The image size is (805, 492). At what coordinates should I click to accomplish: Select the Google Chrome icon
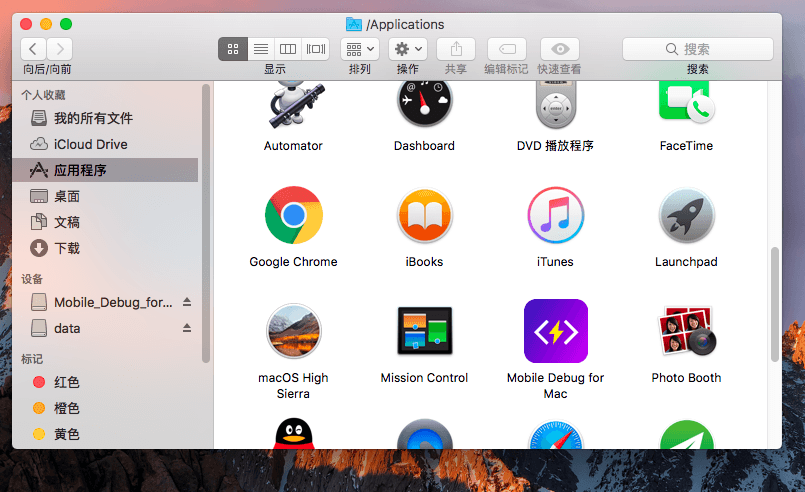pos(294,215)
